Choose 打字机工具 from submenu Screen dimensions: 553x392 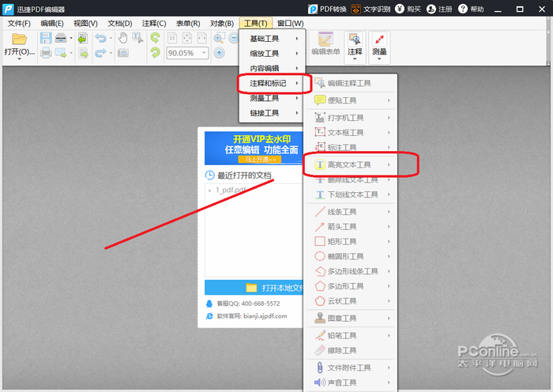pos(350,118)
